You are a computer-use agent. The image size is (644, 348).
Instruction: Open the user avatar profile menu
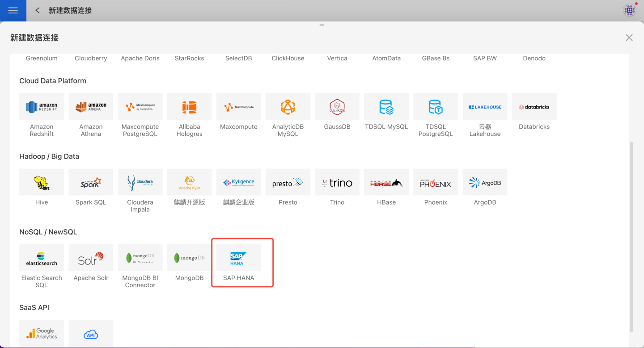coord(629,10)
